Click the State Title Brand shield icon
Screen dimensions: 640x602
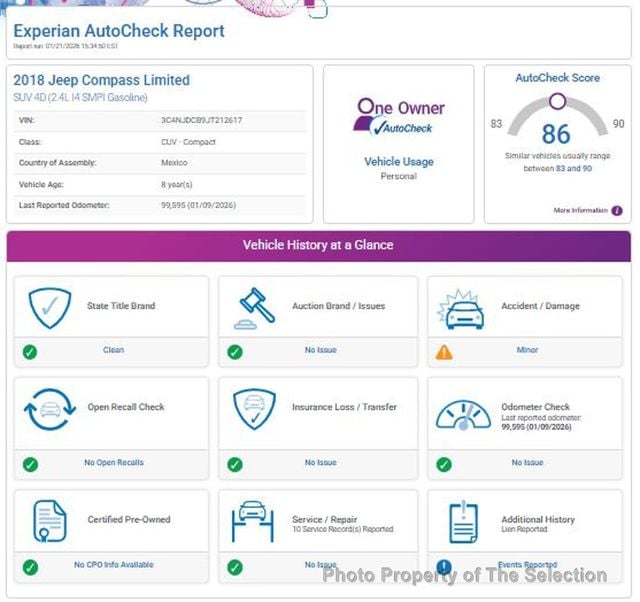(49, 307)
